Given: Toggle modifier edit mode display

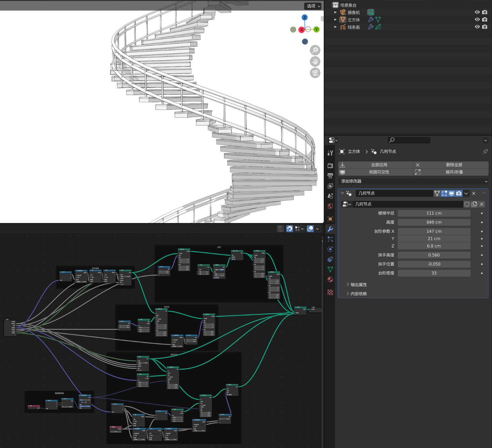Looking at the screenshot, I should click(444, 193).
